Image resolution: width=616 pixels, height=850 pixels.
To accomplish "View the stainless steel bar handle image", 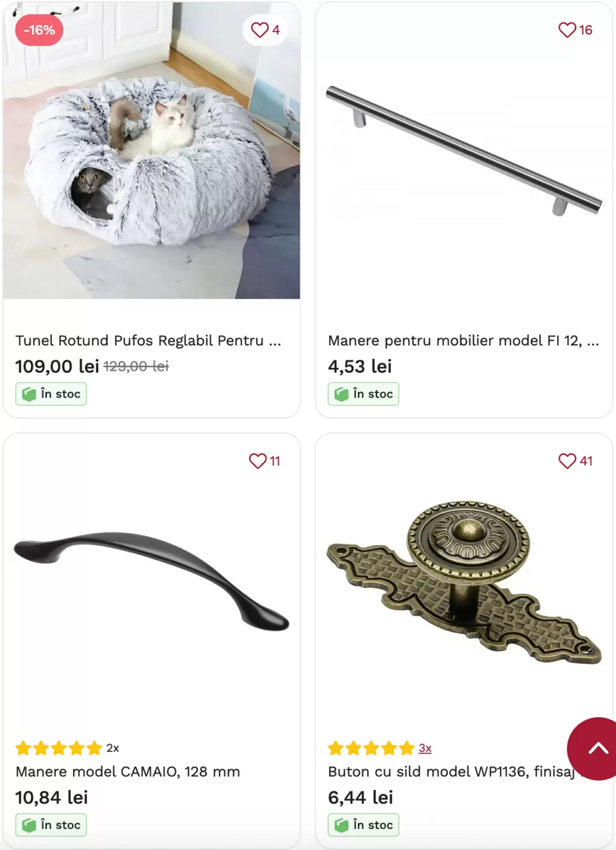I will [x=464, y=150].
